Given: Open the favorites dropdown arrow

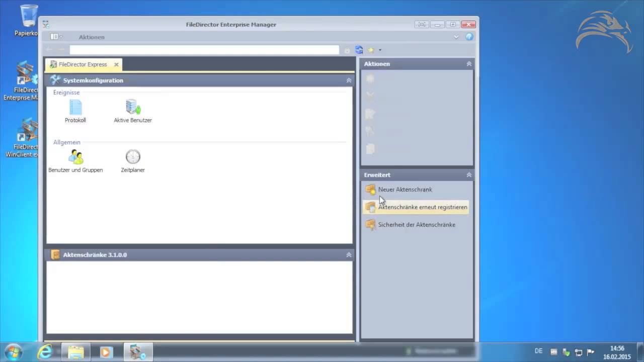Looking at the screenshot, I should 380,50.
